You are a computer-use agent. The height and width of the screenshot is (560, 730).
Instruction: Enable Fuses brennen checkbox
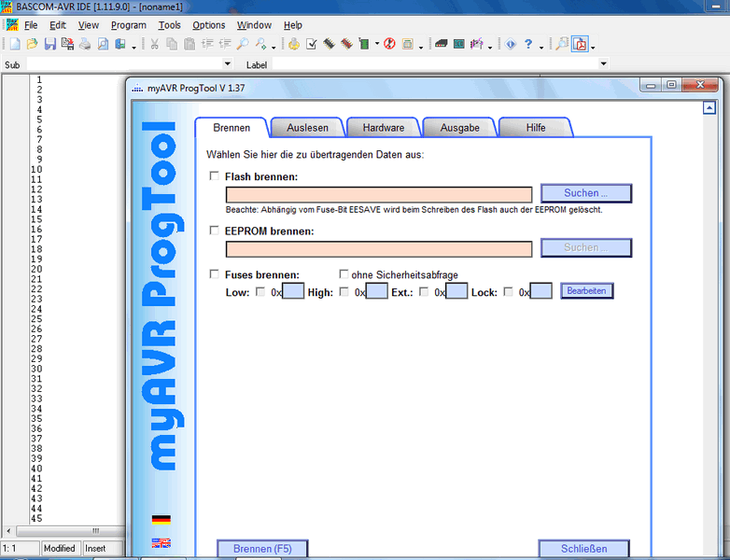click(214, 274)
